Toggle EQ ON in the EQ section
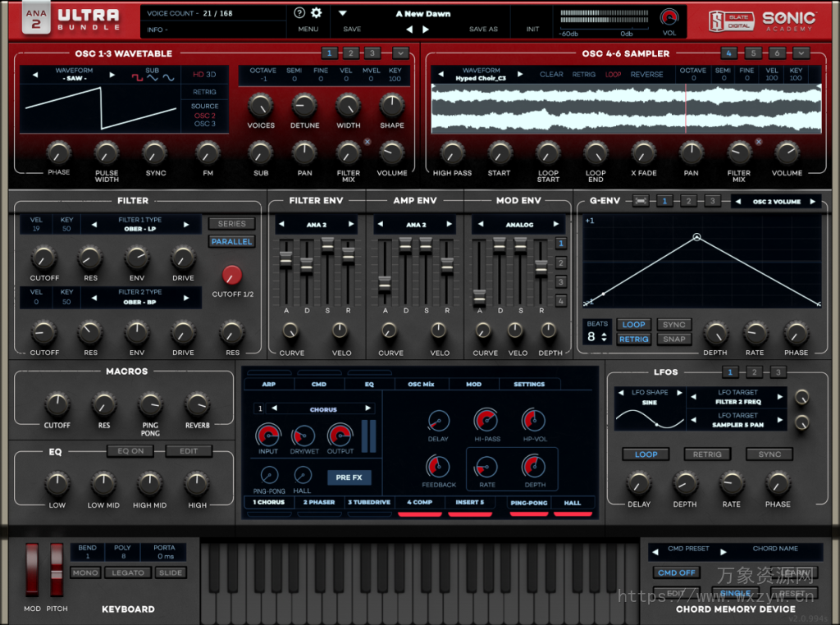The height and width of the screenshot is (625, 840). (x=130, y=450)
